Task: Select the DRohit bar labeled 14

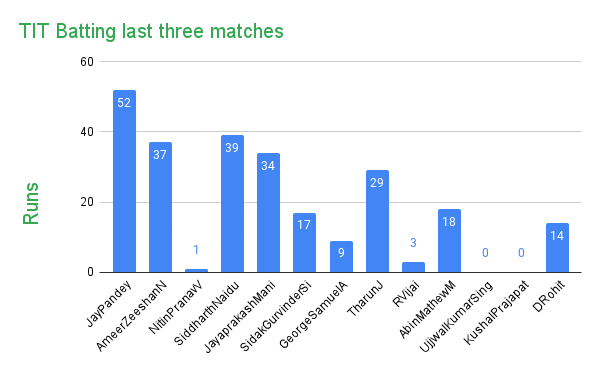Action: pos(557,248)
